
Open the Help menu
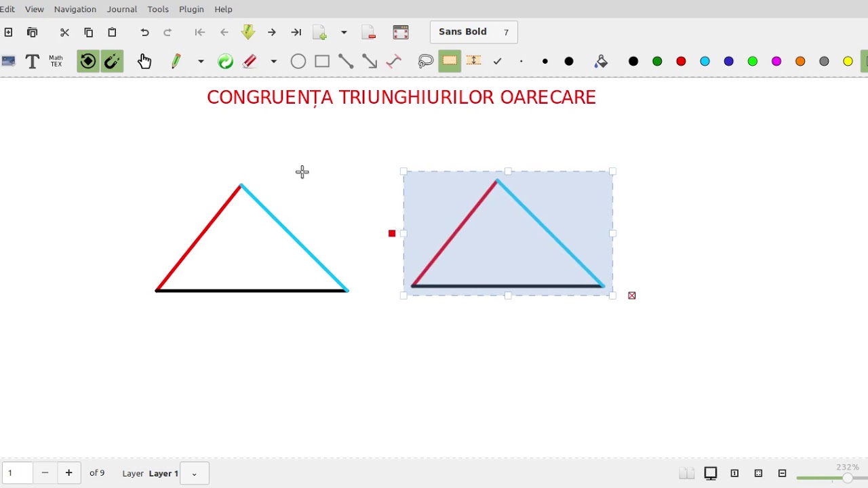coord(223,9)
